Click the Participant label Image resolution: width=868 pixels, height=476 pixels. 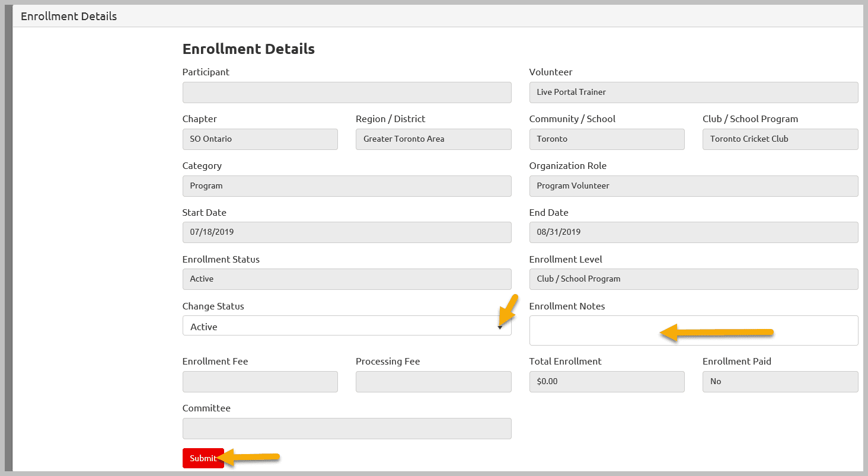(x=206, y=72)
